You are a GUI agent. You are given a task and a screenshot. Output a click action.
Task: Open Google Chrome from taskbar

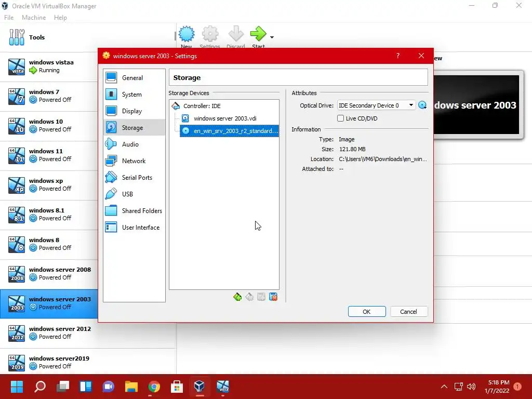tap(154, 387)
